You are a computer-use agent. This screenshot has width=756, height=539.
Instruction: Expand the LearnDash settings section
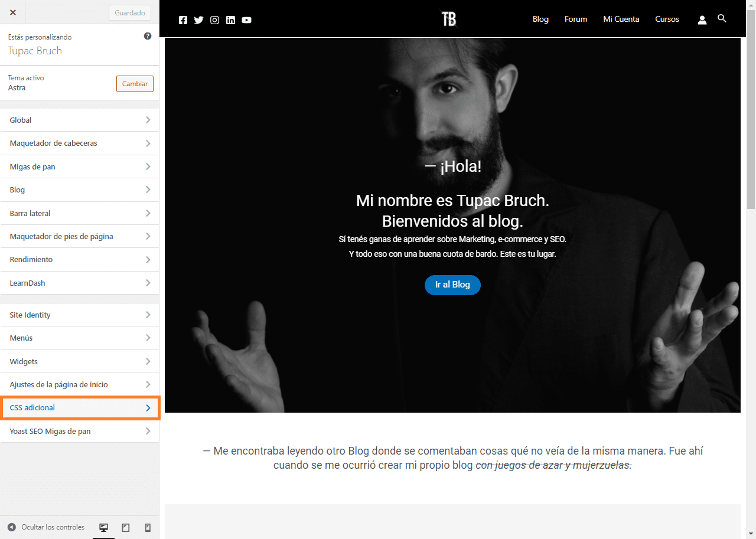click(80, 283)
